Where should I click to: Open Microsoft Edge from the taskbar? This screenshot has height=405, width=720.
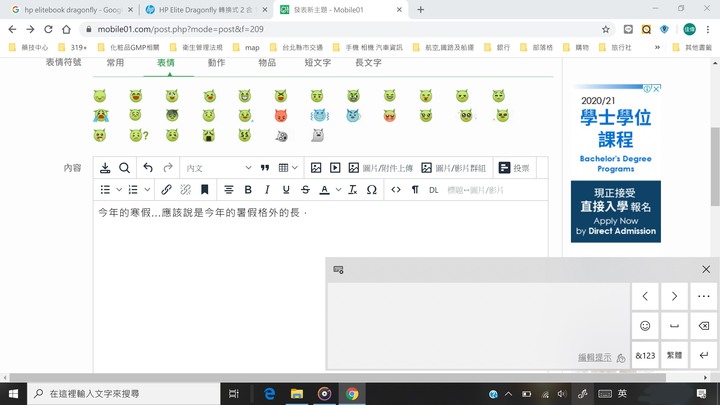pyautogui.click(x=270, y=394)
